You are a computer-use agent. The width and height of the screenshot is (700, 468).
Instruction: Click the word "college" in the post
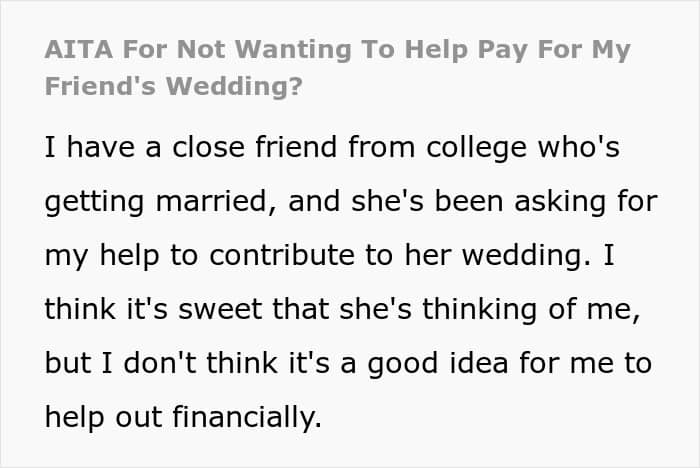(x=476, y=148)
